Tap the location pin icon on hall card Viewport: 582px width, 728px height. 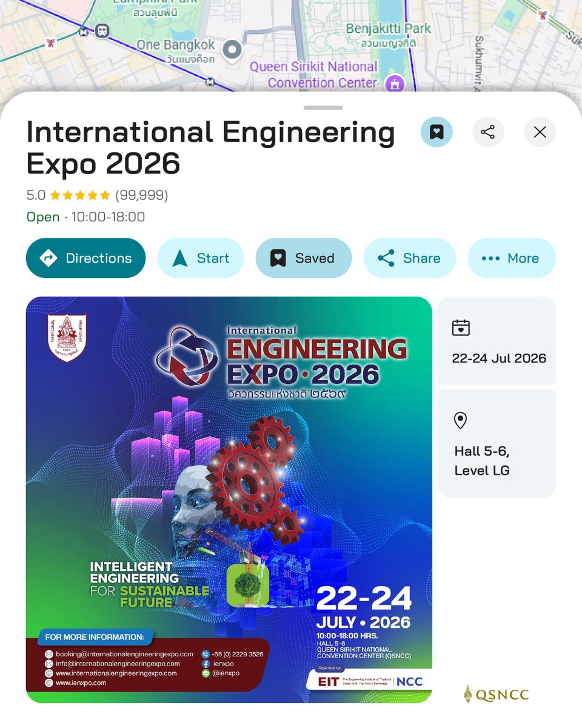[461, 420]
